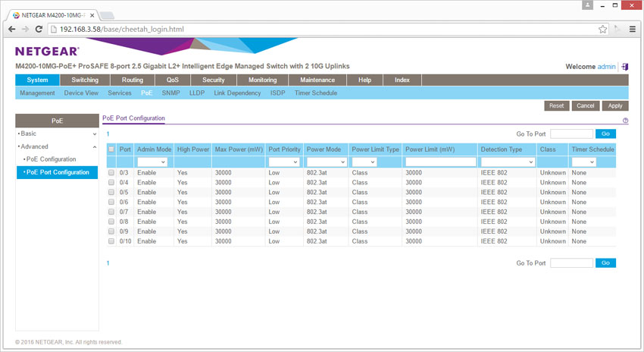Open the Switching main tab
The height and width of the screenshot is (352, 644).
point(85,80)
